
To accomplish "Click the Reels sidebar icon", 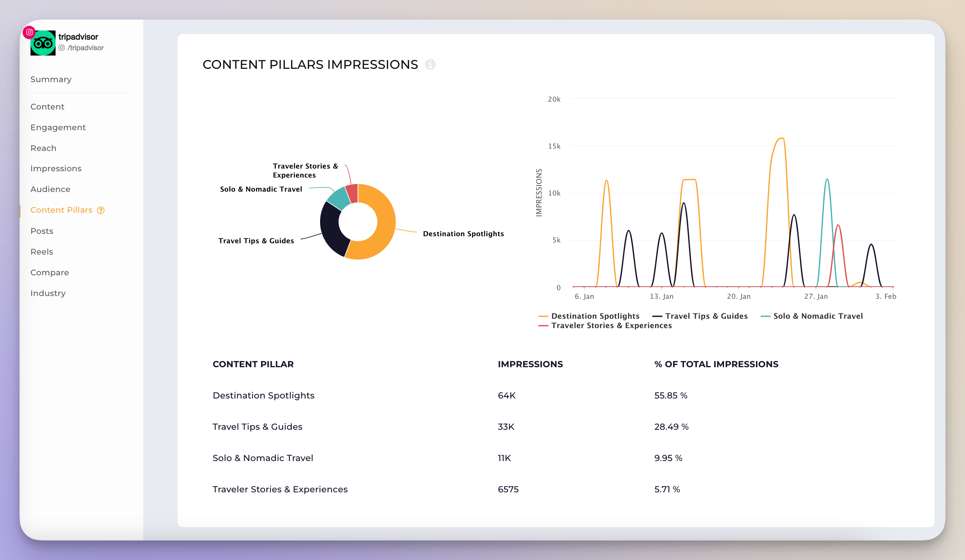I will pos(41,251).
